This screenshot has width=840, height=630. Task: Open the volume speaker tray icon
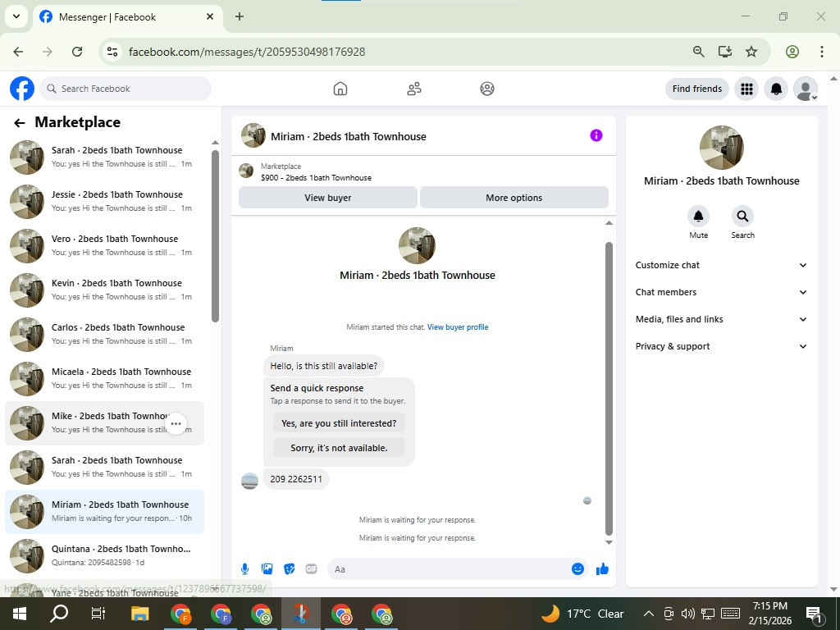click(x=688, y=614)
